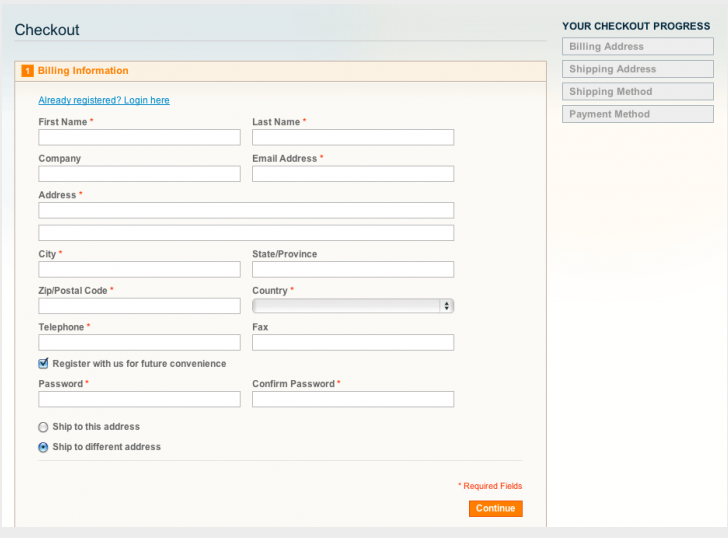Screen dimensions: 728x538
Task: Click the Checkout page heading
Action: pos(47,30)
